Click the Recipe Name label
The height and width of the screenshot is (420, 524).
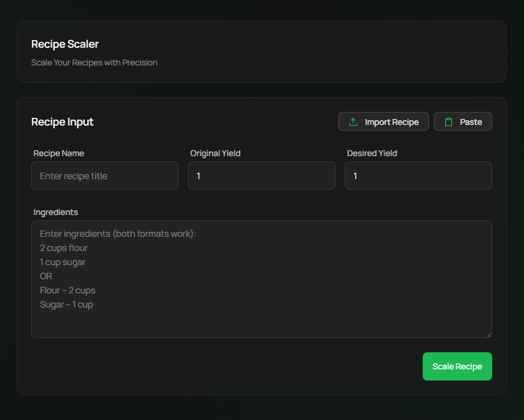58,153
